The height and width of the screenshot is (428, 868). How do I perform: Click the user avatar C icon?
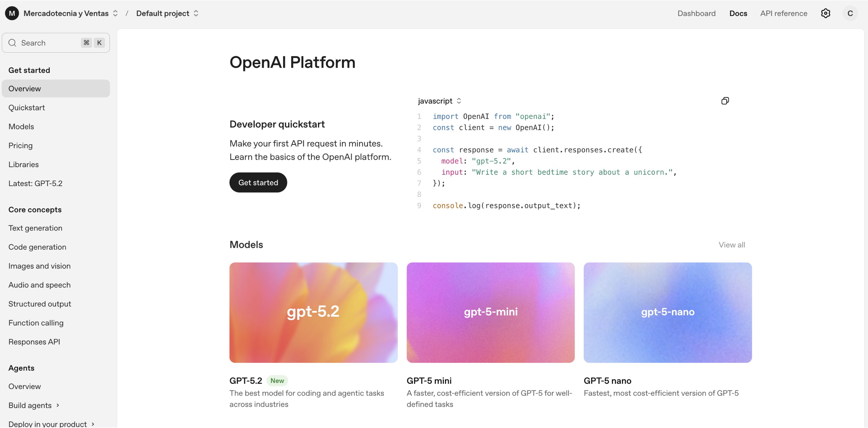pos(850,13)
